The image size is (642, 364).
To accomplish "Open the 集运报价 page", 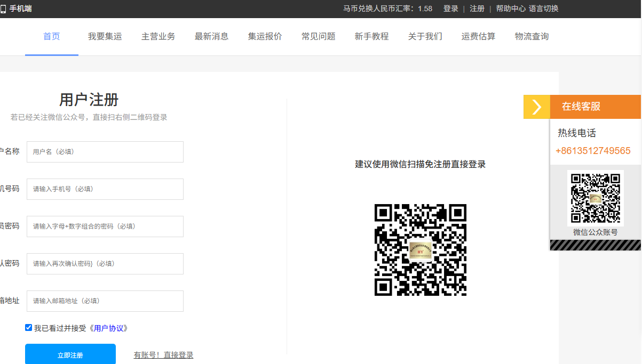I will pos(265,36).
